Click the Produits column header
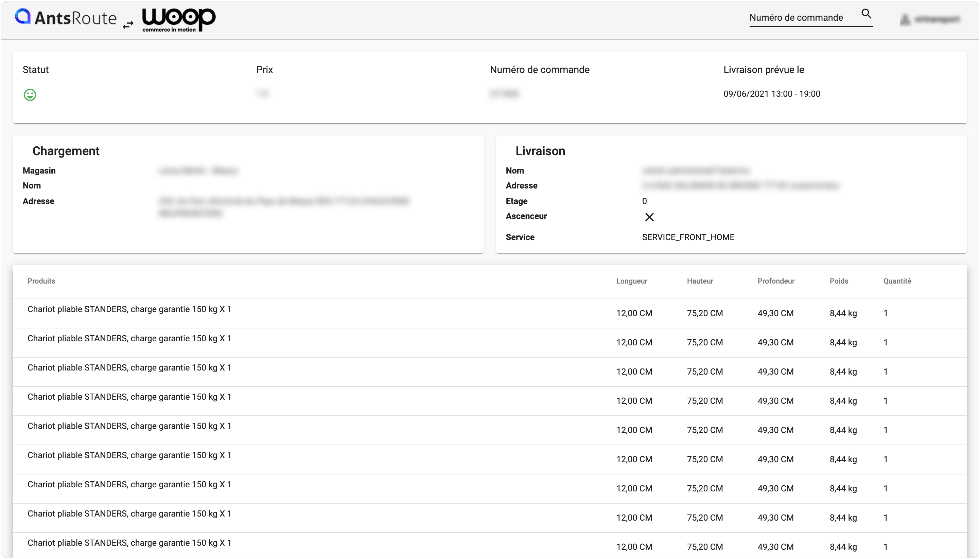Screen dimensions: 980x559 pos(41,281)
